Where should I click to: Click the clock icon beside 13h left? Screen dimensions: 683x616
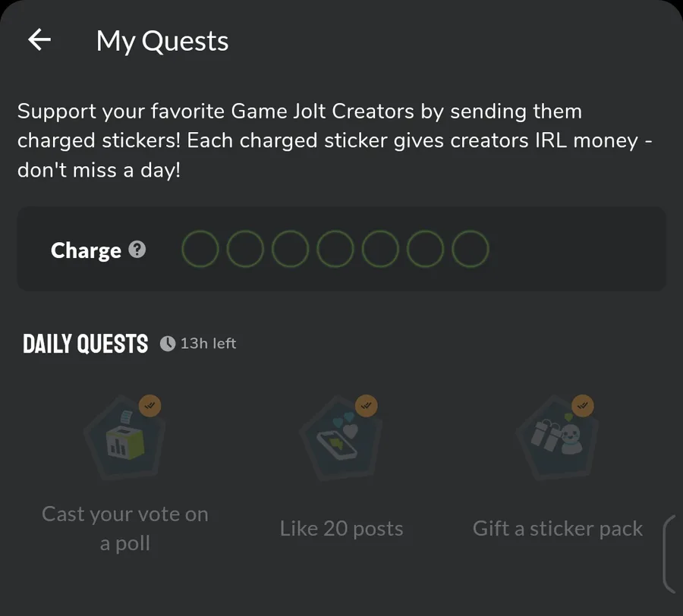click(x=167, y=344)
